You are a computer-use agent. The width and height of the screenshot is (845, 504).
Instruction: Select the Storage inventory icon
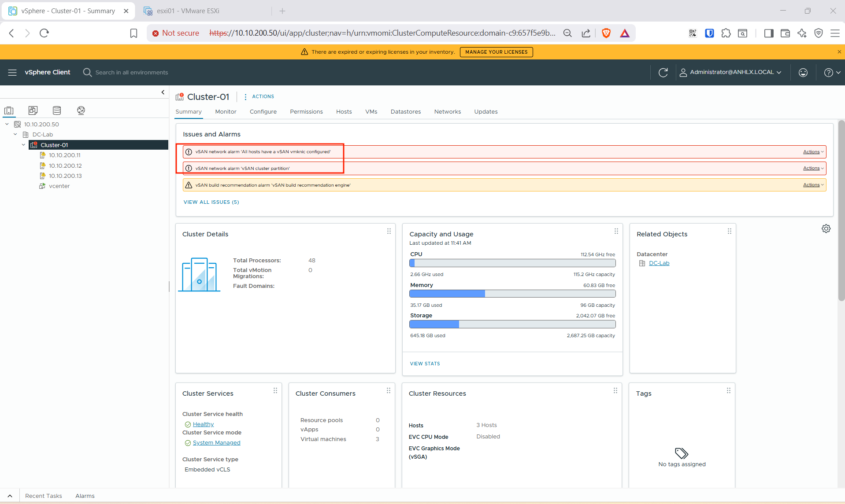point(57,110)
